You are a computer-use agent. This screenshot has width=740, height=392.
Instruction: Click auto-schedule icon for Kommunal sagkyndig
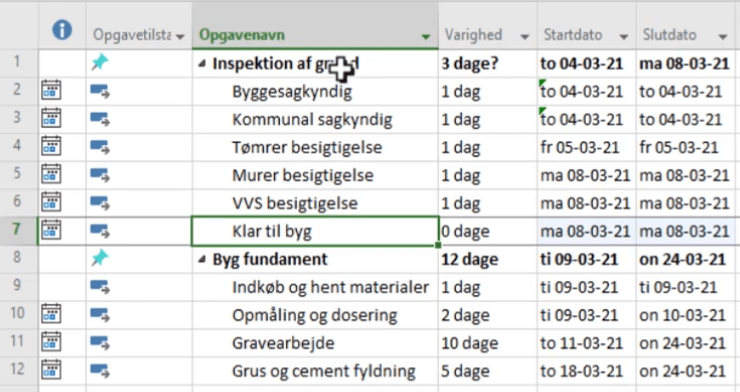(100, 119)
